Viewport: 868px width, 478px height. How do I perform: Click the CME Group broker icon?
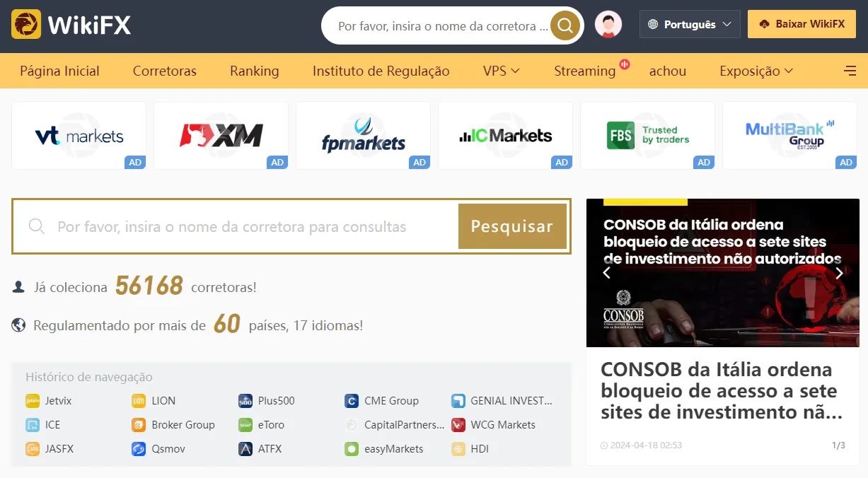pos(352,401)
